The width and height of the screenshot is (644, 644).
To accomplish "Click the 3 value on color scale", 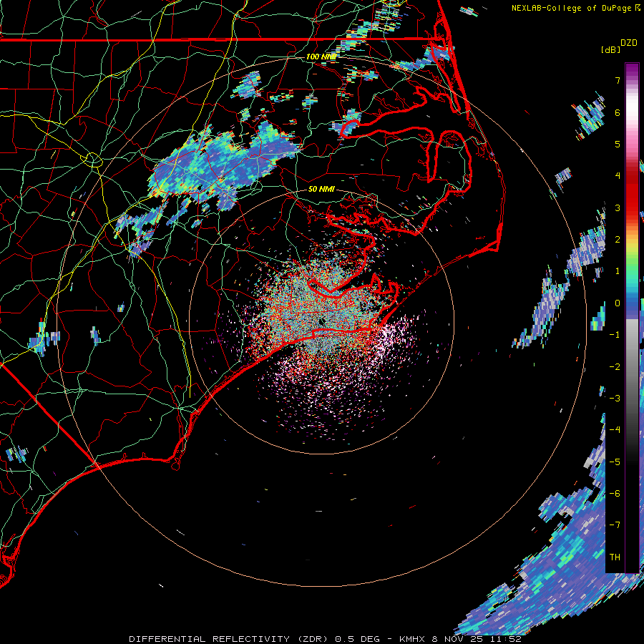I will point(618,208).
